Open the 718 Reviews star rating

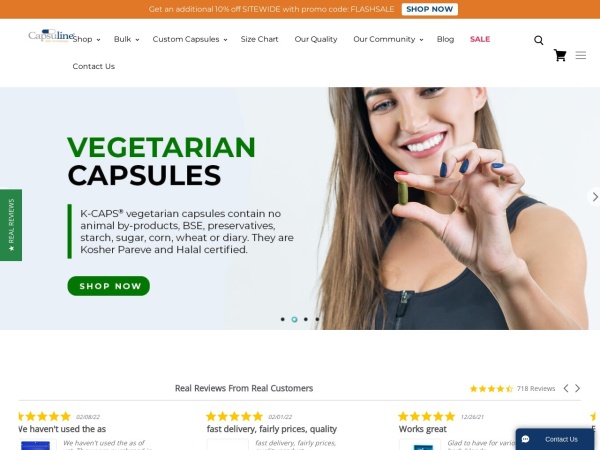pos(512,389)
